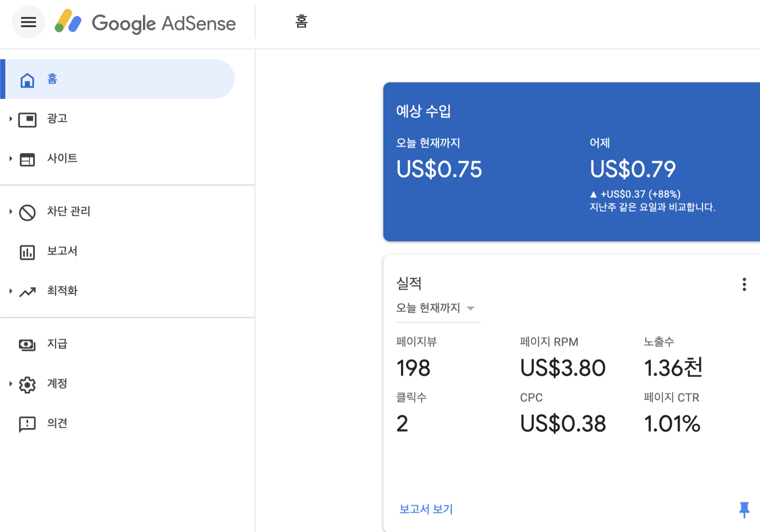The height and width of the screenshot is (532, 760).
Task: Expand the 사이트 menu arrow
Action: [x=11, y=158]
